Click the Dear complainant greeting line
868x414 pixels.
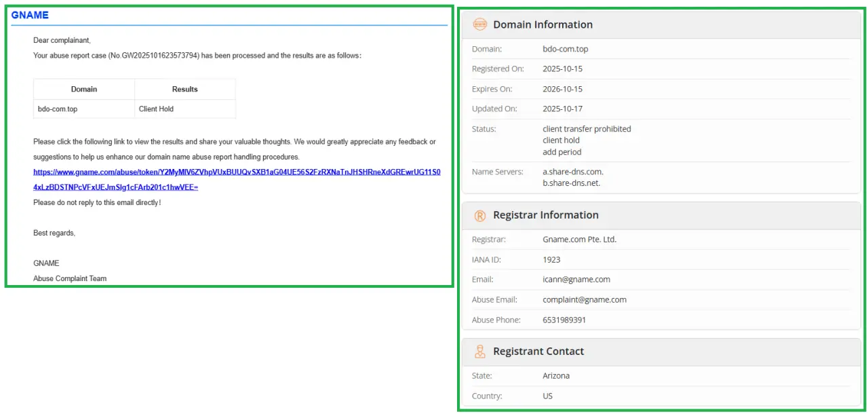(62, 41)
